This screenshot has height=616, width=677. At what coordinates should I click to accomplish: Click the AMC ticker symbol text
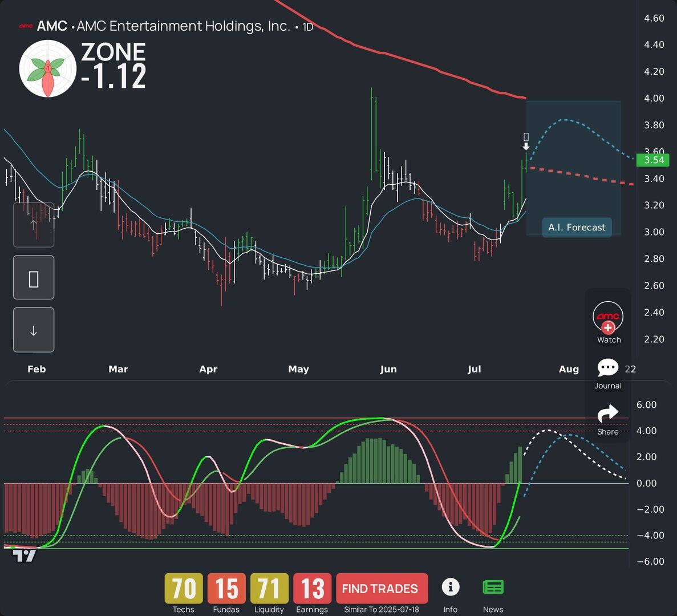tap(52, 26)
